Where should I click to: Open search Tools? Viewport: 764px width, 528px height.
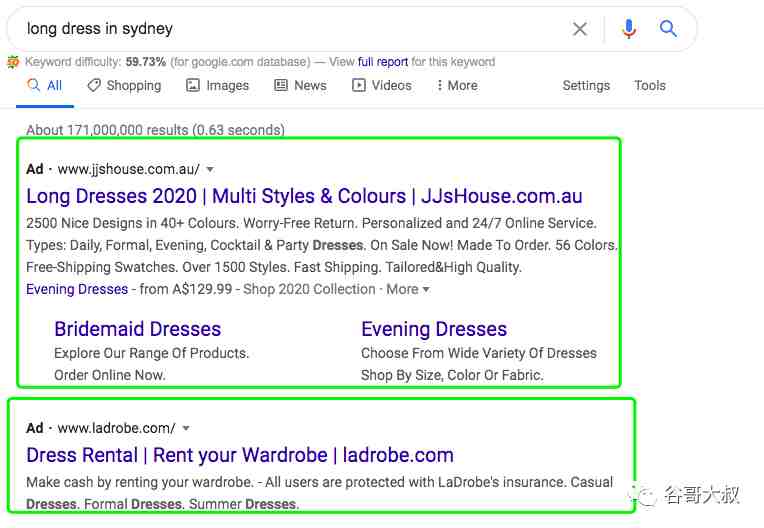649,86
